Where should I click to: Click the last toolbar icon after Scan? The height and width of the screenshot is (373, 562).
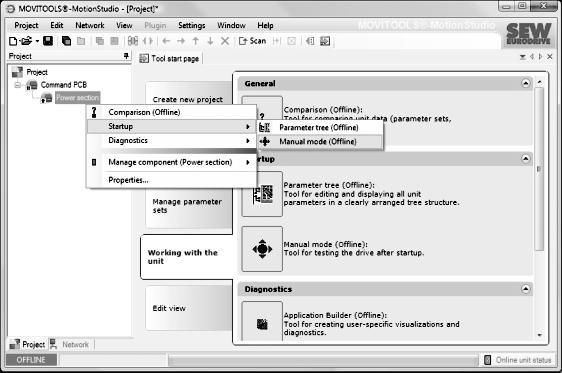[325, 41]
